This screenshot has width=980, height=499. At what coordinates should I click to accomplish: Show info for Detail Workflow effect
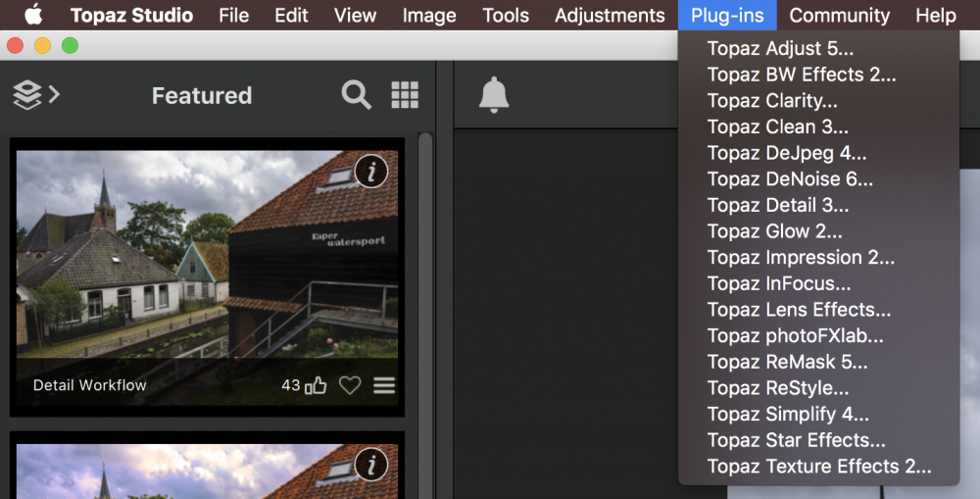tap(371, 172)
